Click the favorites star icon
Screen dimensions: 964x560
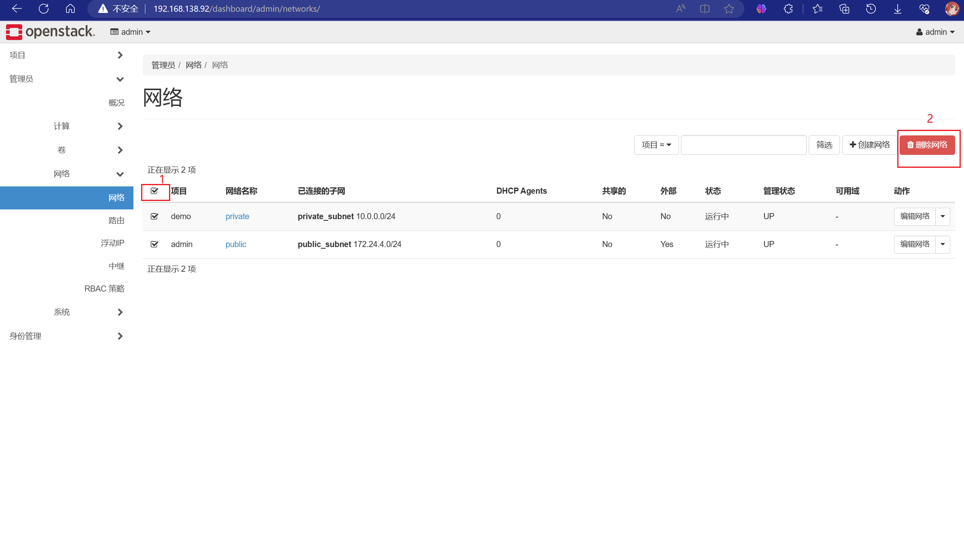tap(729, 8)
